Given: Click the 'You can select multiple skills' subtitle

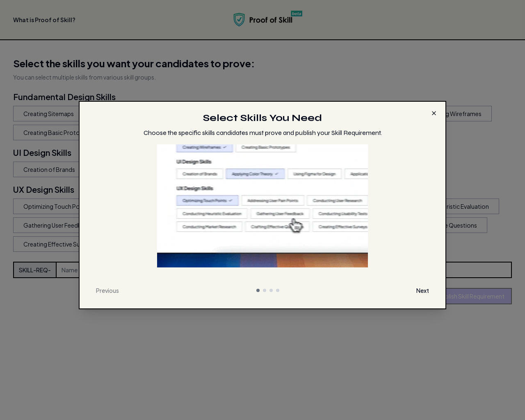Looking at the screenshot, I should (84, 77).
